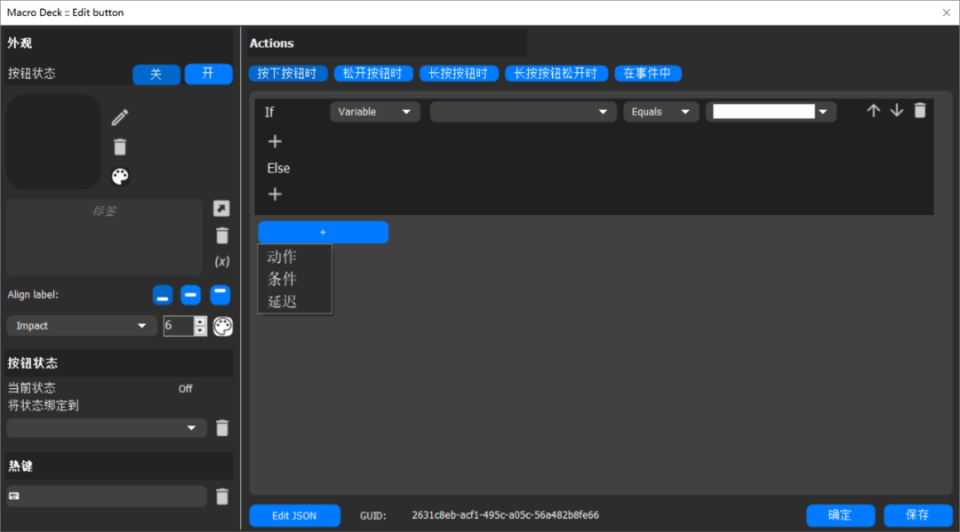This screenshot has width=960, height=532.
Task: Select the 关 button state
Action: 156,74
